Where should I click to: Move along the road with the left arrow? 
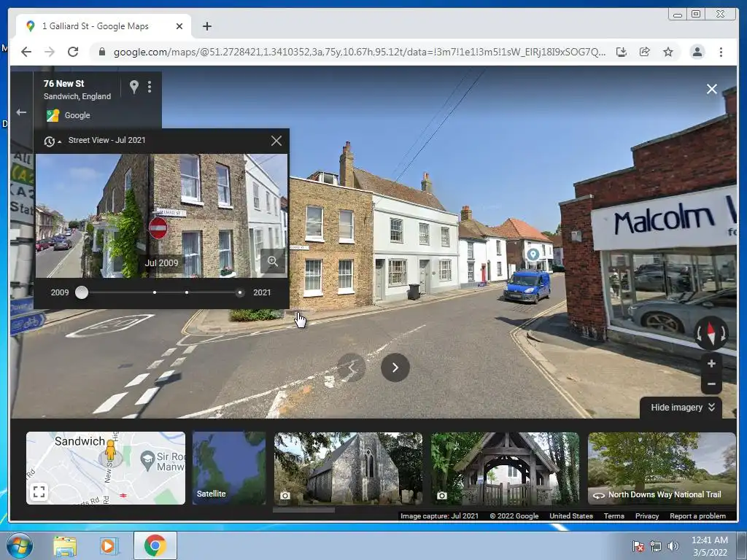click(x=352, y=367)
